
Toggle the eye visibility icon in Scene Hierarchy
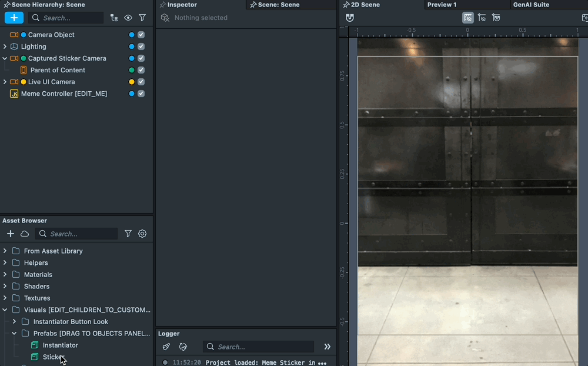[x=128, y=18]
